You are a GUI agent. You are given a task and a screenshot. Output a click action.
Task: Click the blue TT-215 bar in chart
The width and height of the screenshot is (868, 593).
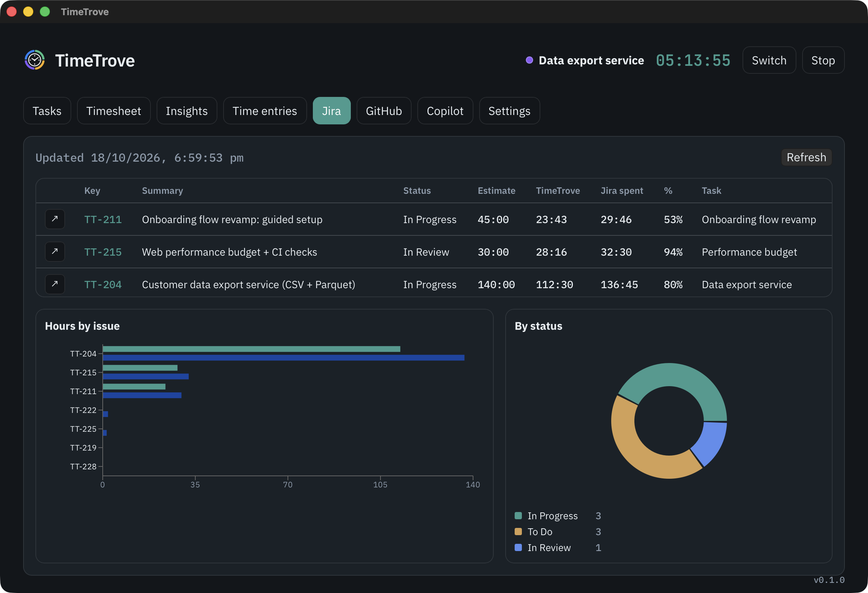pyautogui.click(x=146, y=376)
